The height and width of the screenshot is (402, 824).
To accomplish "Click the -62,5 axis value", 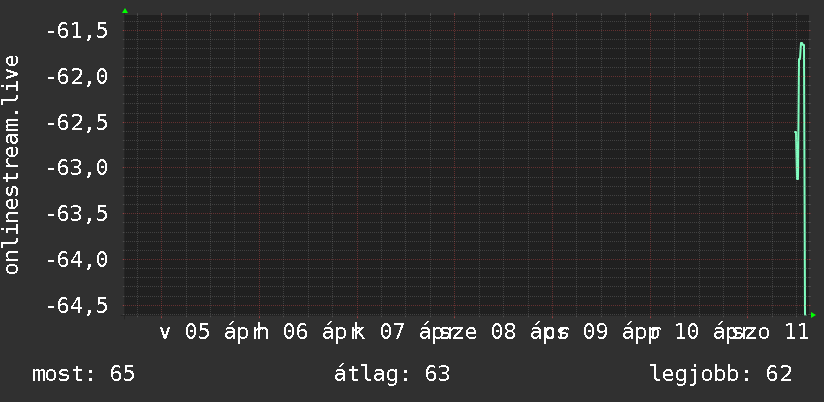I will pyautogui.click(x=77, y=123).
